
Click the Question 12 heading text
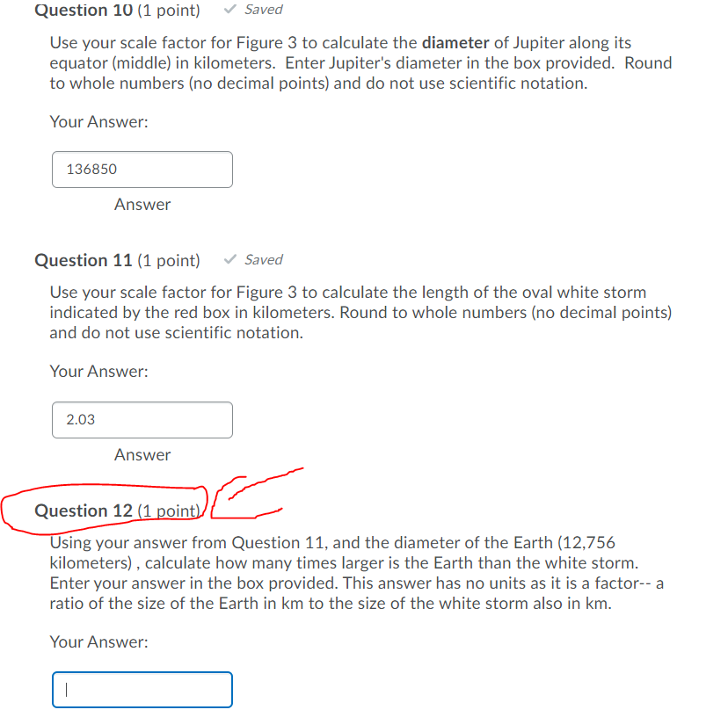(83, 511)
